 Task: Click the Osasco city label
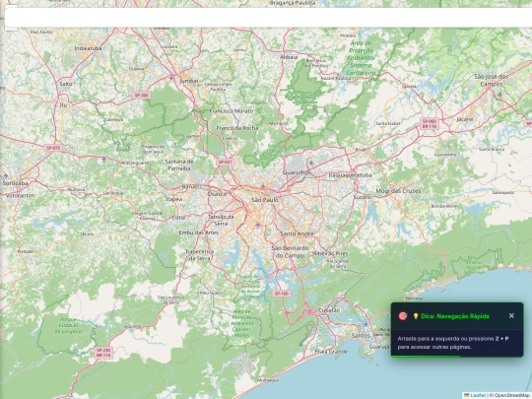217,194
